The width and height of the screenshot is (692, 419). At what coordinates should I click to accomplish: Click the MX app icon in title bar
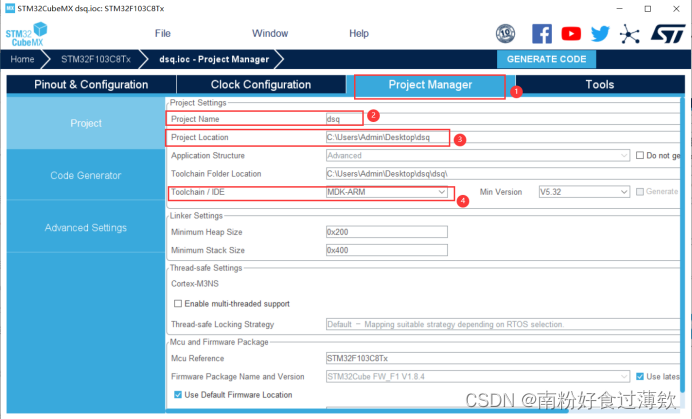click(x=9, y=8)
